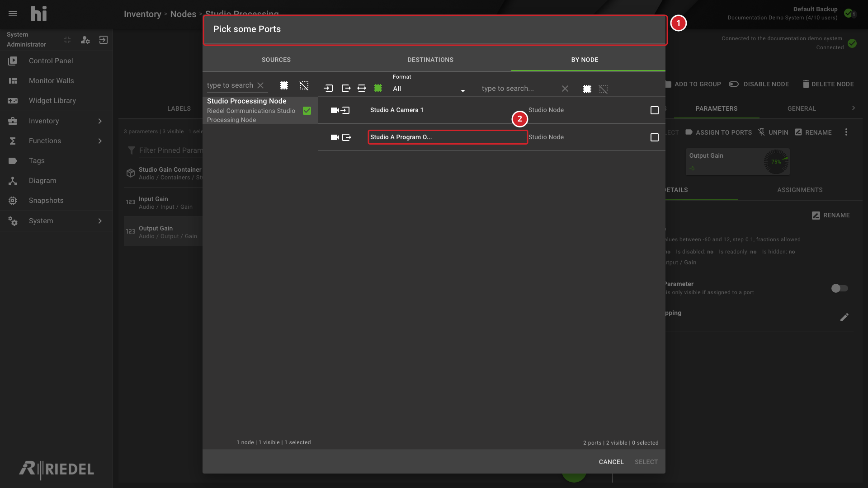
Task: Open the Format dropdown set to All
Action: click(x=429, y=89)
